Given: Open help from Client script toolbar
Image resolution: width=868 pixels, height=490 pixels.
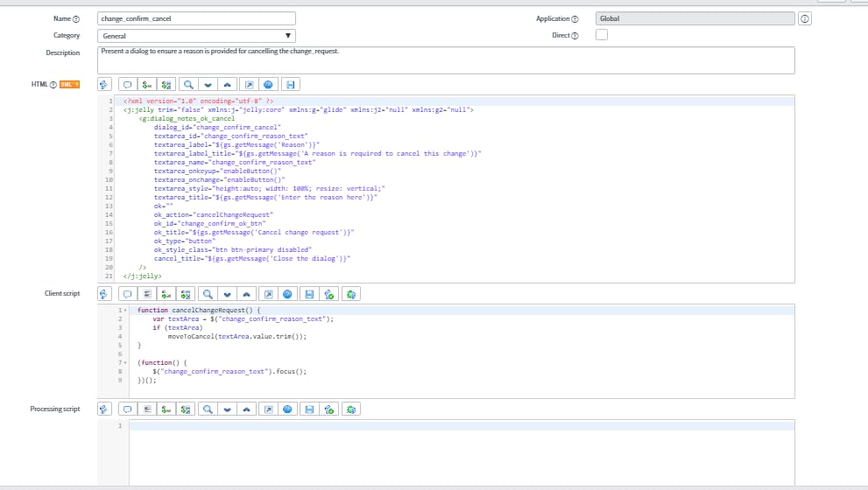Looking at the screenshot, I should pyautogui.click(x=287, y=294).
